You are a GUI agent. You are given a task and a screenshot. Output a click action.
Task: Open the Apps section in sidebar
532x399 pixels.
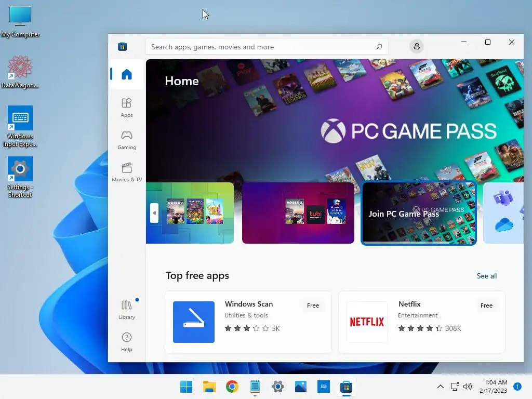tap(127, 108)
